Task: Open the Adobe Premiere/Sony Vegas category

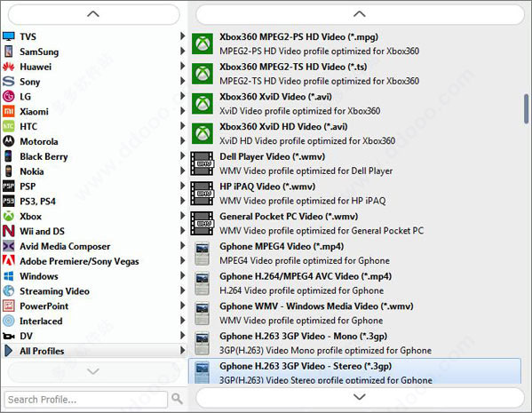Action: (x=94, y=260)
